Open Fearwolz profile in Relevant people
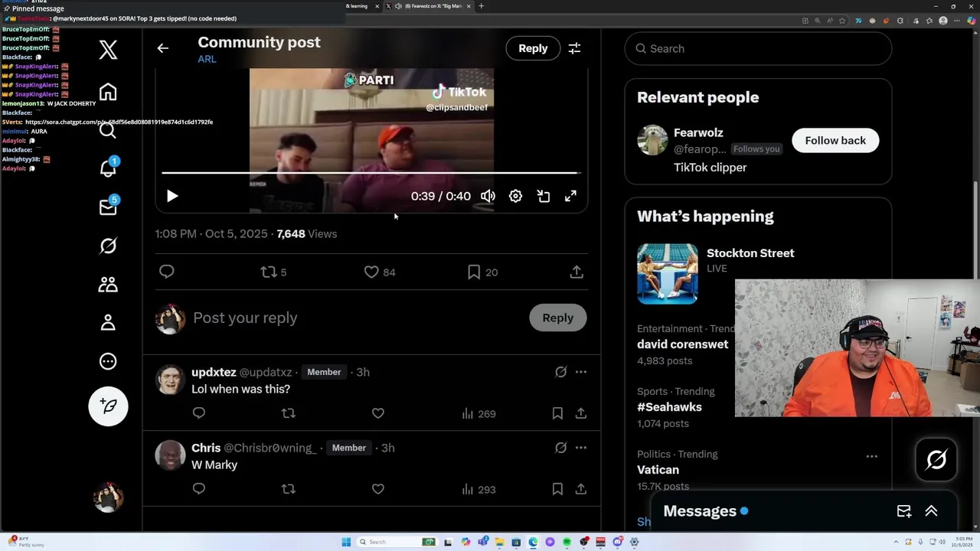Screen dimensions: 980x551 [698, 132]
